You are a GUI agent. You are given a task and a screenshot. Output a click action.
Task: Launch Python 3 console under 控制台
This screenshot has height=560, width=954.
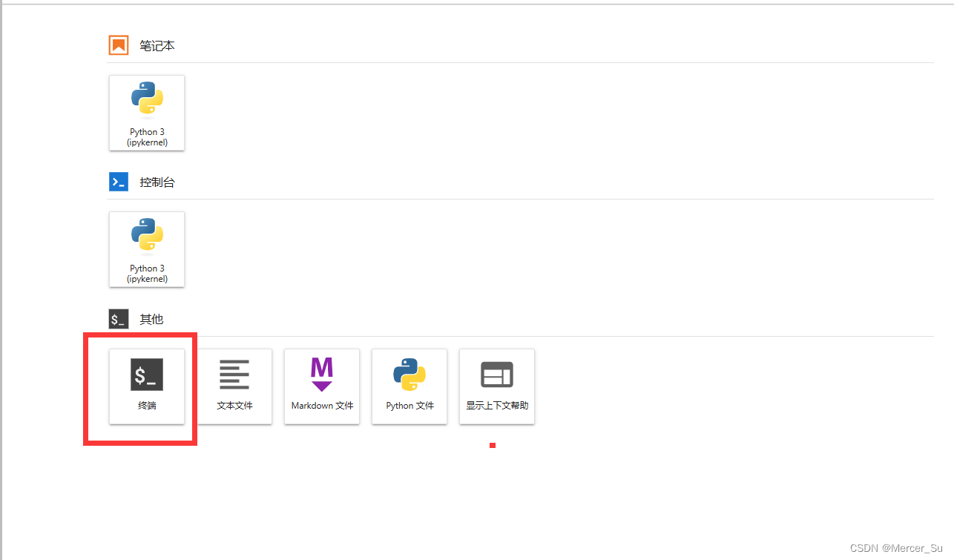point(147,249)
